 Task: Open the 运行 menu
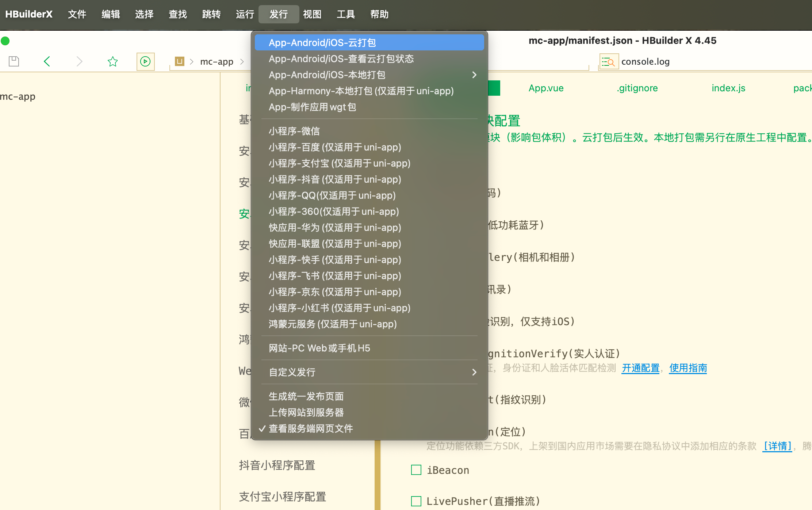[245, 14]
